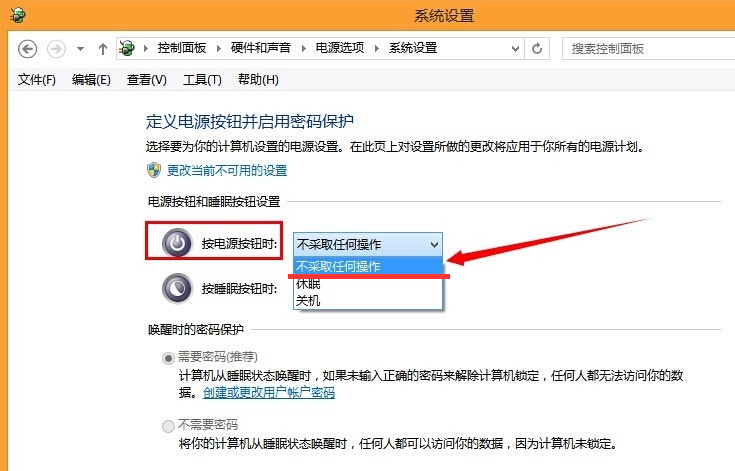This screenshot has width=735, height=471.
Task: Open the 文件(F) menu
Action: point(37,80)
